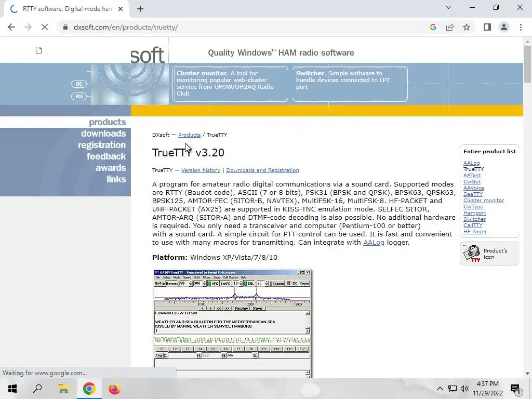The width and height of the screenshot is (532, 399).
Task: Open AATest in product list
Action: tap(472, 176)
